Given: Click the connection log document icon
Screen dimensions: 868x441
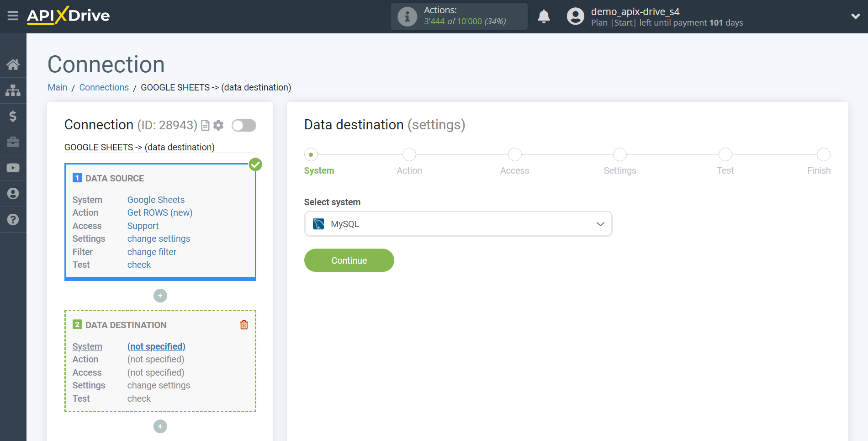Looking at the screenshot, I should coord(205,125).
